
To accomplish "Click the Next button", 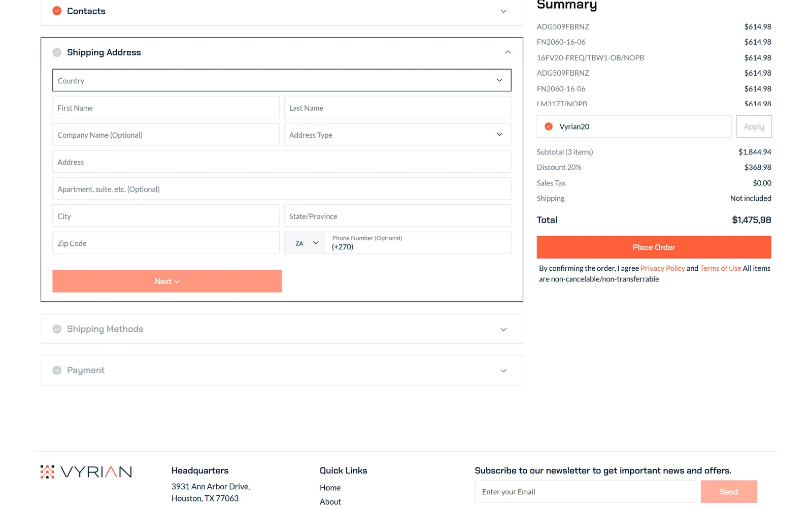I will pyautogui.click(x=167, y=281).
